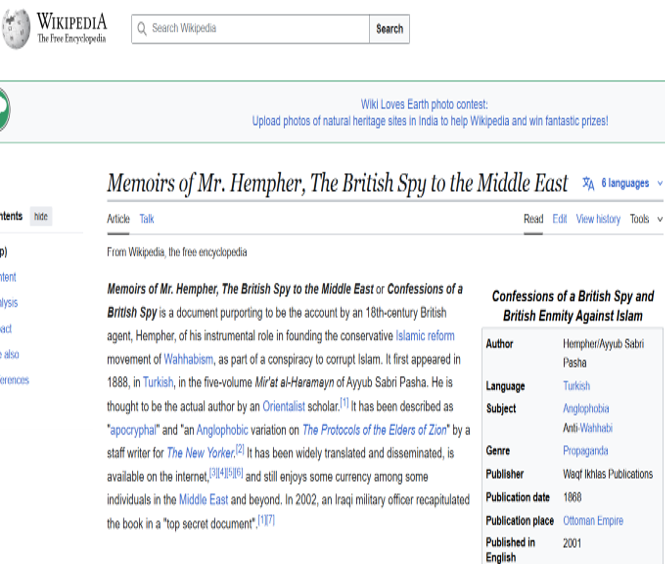The height and width of the screenshot is (564, 665).
Task: Open the Anglophobic link in the paragraph
Action: [222, 430]
